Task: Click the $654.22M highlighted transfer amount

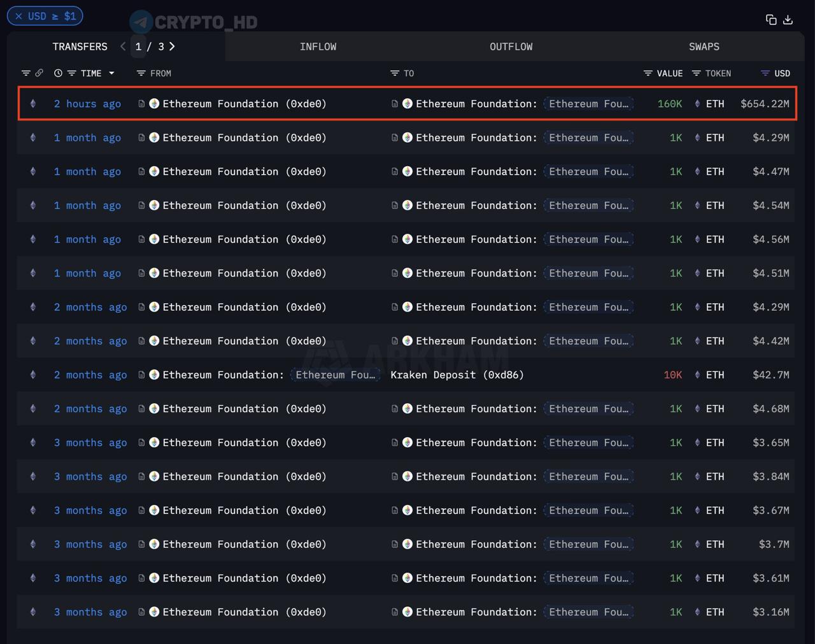Action: [764, 104]
